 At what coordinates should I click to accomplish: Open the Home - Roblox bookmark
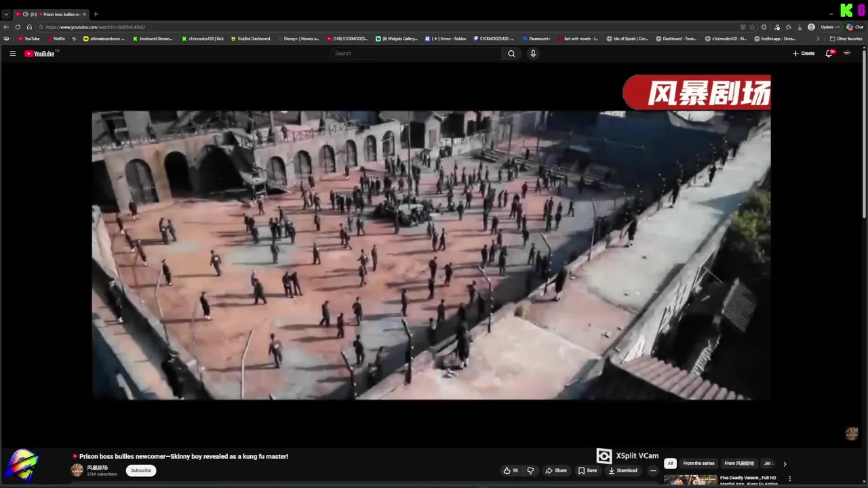point(446,39)
